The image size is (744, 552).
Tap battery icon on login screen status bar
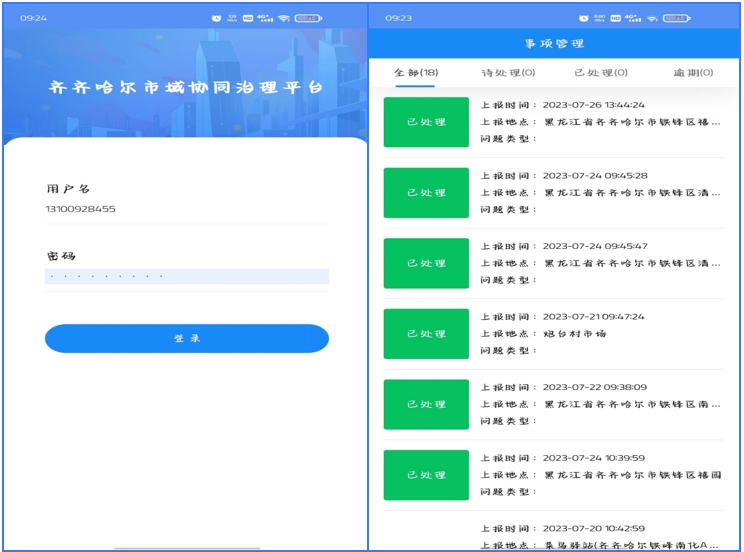coord(309,18)
